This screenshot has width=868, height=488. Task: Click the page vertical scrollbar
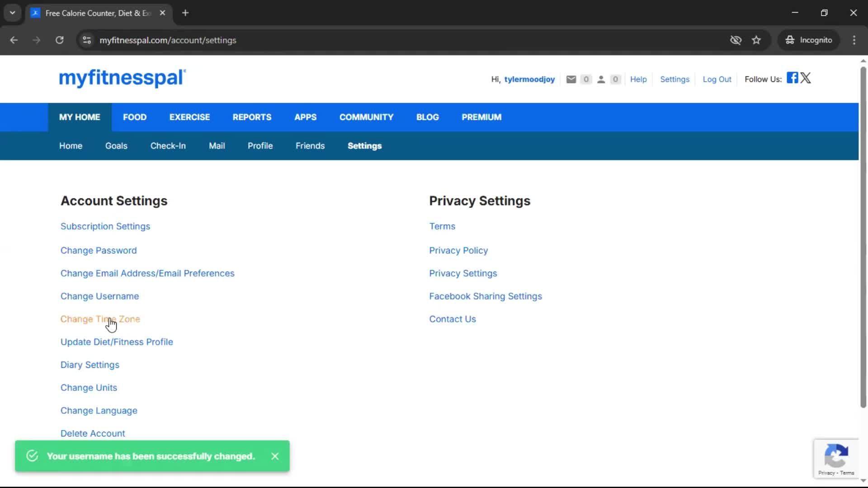click(x=863, y=237)
